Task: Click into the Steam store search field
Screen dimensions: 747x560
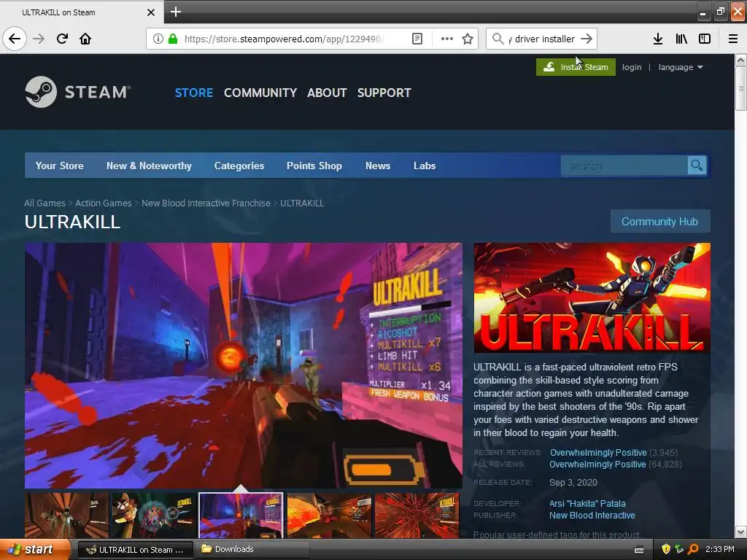Action: 624,166
